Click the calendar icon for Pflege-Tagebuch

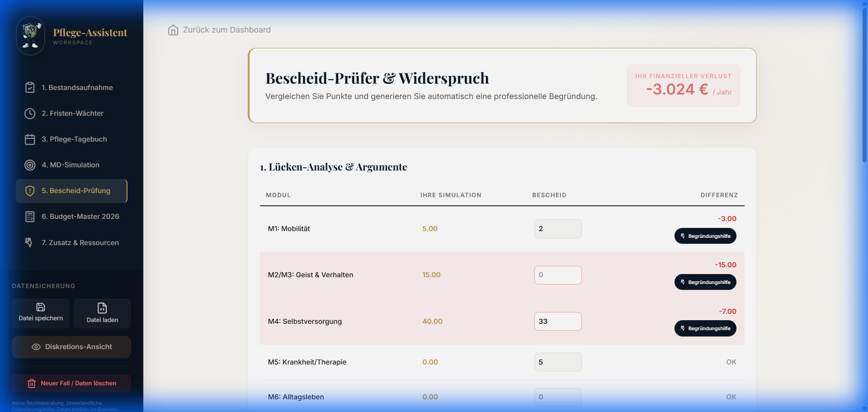[30, 139]
